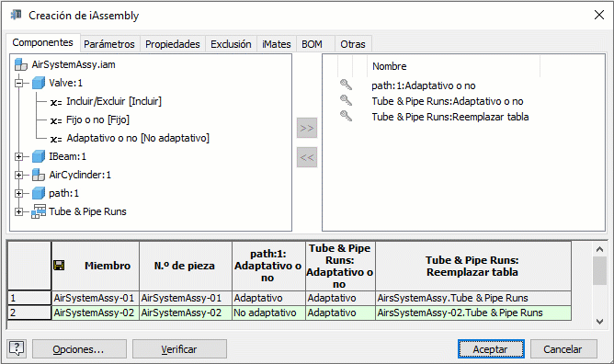This screenshot has width=614, height=364.
Task: Click Miembro cell AirSystemAssy-01
Action: [96, 298]
